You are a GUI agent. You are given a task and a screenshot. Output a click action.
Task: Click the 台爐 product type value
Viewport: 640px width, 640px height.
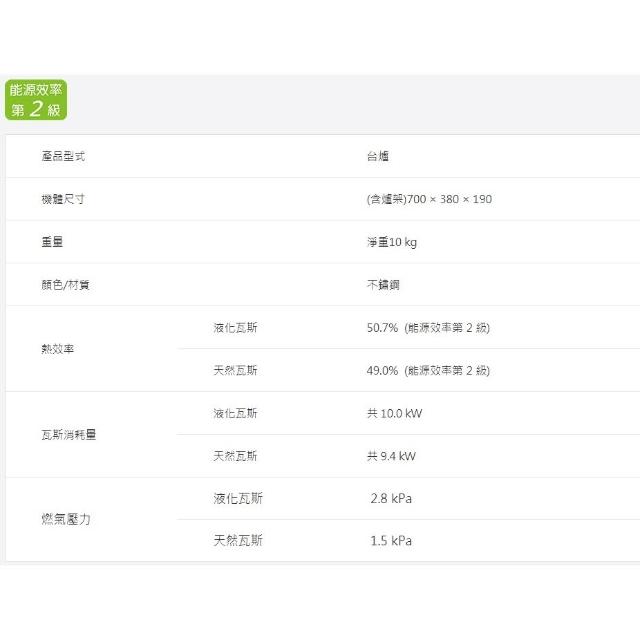(378, 157)
